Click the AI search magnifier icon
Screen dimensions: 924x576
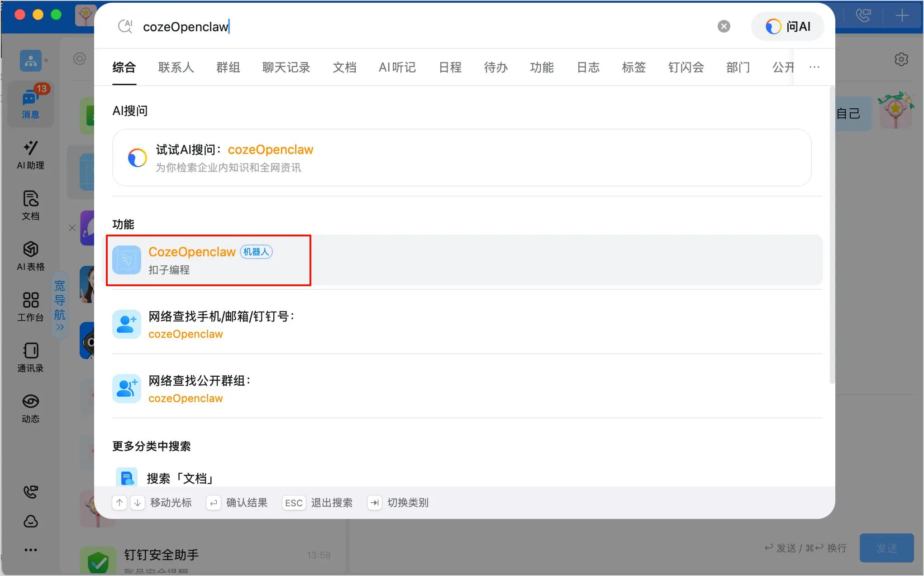click(x=125, y=26)
